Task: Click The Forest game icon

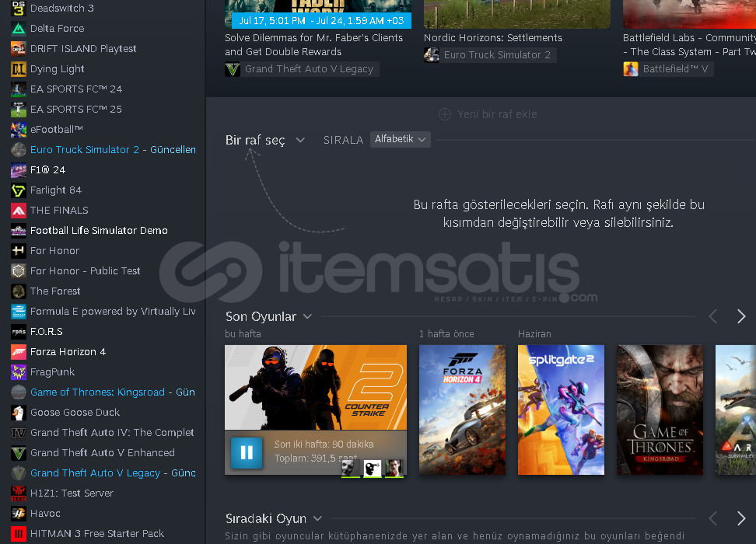Action: tap(19, 291)
